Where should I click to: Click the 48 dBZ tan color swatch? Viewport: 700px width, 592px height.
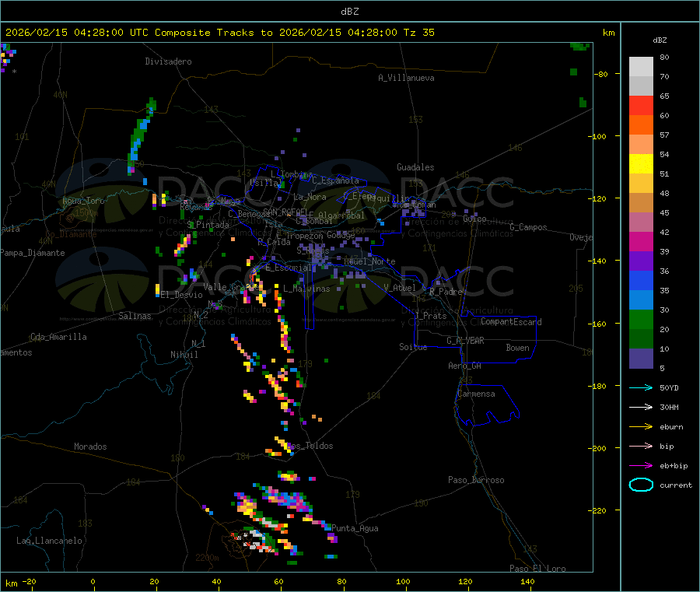[641, 203]
